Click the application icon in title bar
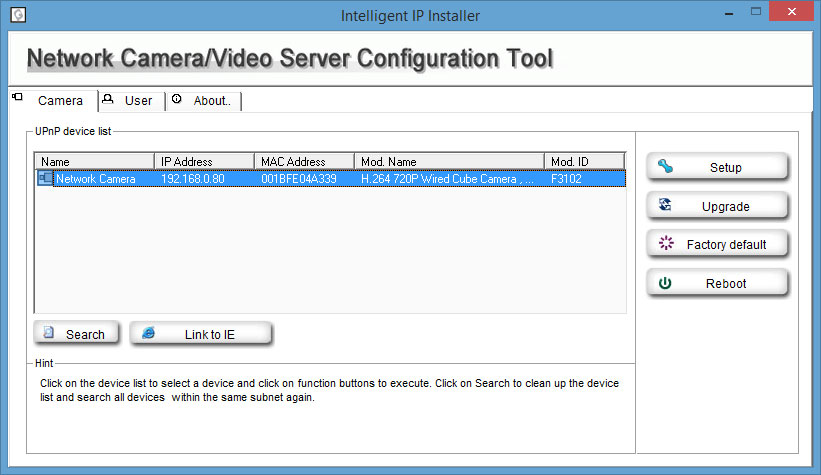 click(18, 14)
